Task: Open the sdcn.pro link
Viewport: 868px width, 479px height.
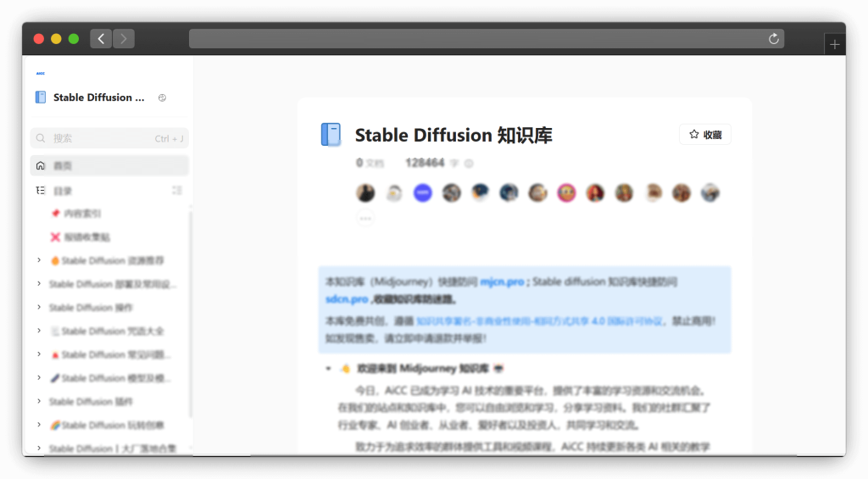Action: (x=347, y=299)
